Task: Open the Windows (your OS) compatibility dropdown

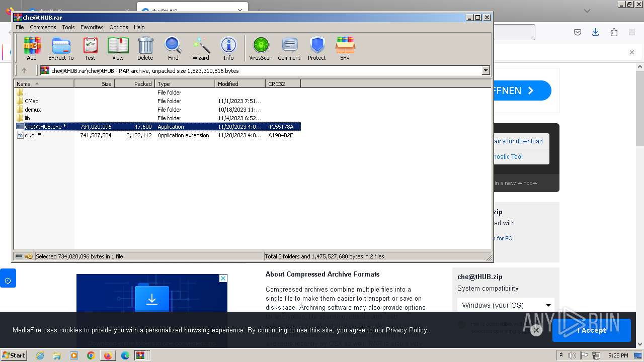Action: [x=506, y=305]
